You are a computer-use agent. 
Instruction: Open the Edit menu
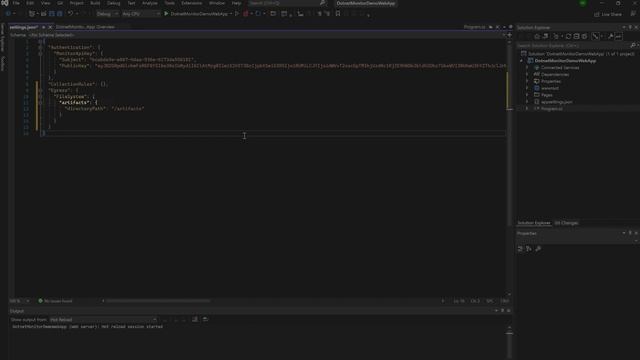coord(30,3)
